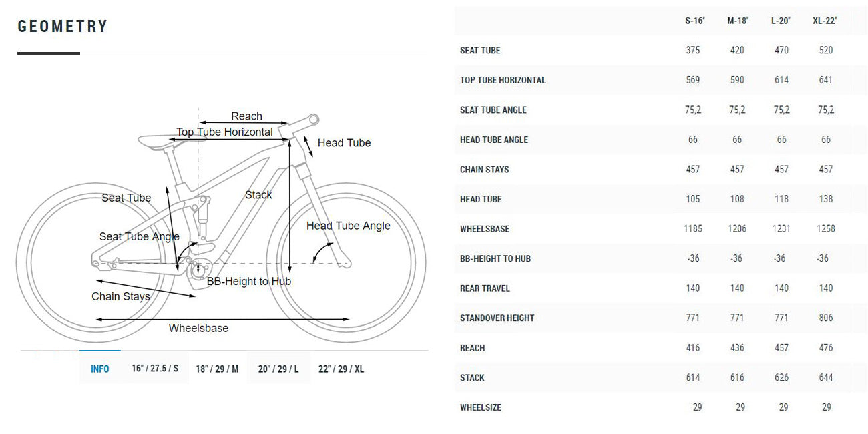This screenshot has height=434, width=868.
Task: Click the S-16" column header
Action: point(693,21)
